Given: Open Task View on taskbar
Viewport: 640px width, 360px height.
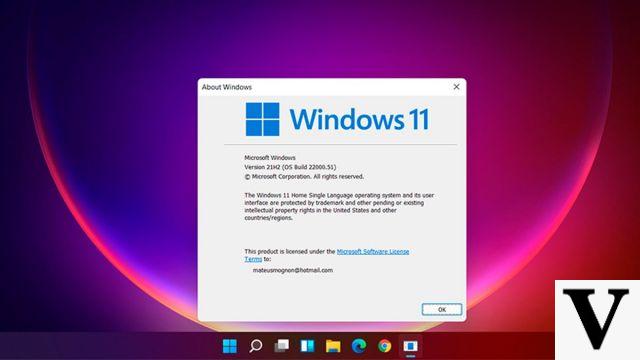Looking at the screenshot, I should pyautogui.click(x=281, y=346).
